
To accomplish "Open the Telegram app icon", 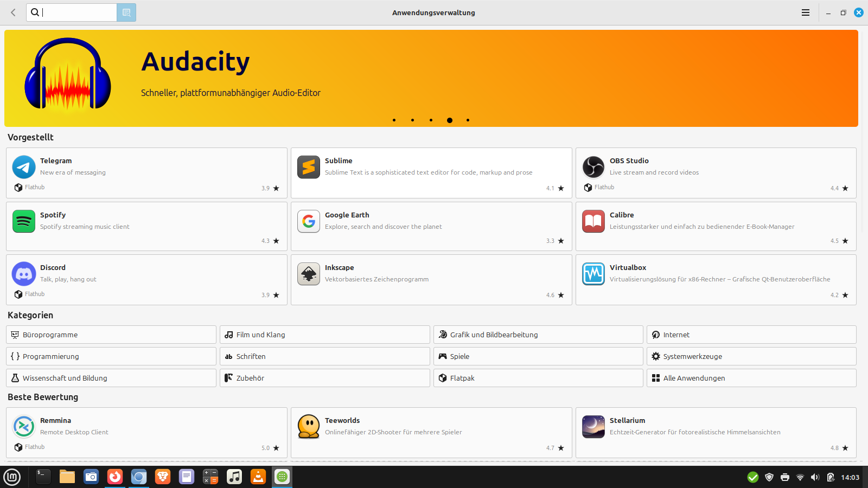I will click(24, 167).
